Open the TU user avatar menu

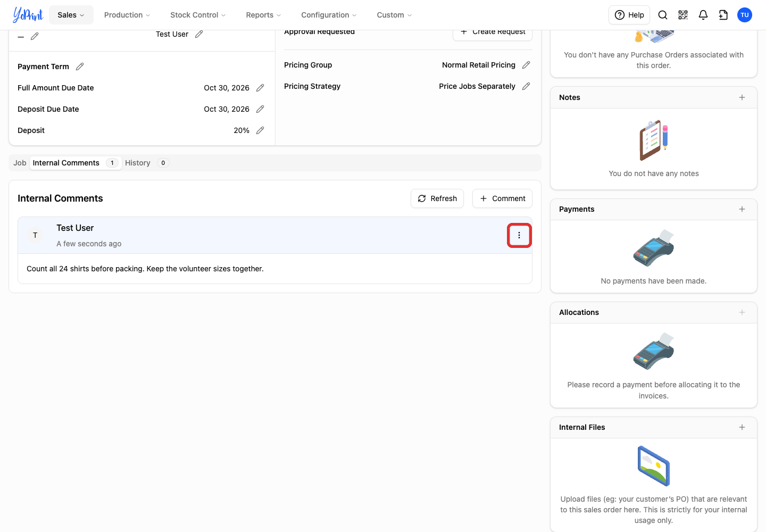[745, 15]
